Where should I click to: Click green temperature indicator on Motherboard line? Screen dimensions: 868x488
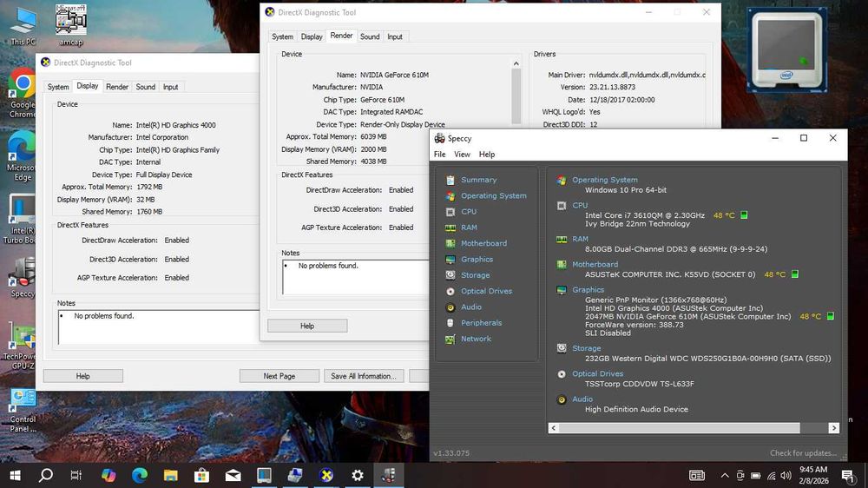pos(795,274)
